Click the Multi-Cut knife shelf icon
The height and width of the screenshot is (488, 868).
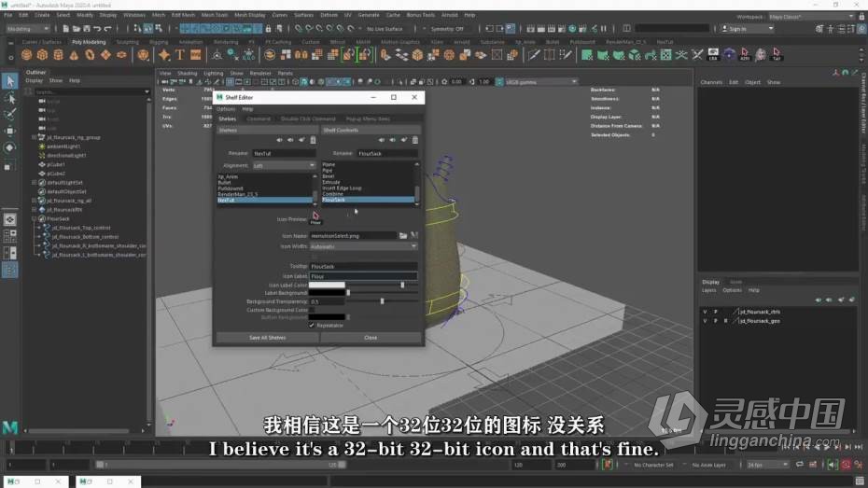534,55
